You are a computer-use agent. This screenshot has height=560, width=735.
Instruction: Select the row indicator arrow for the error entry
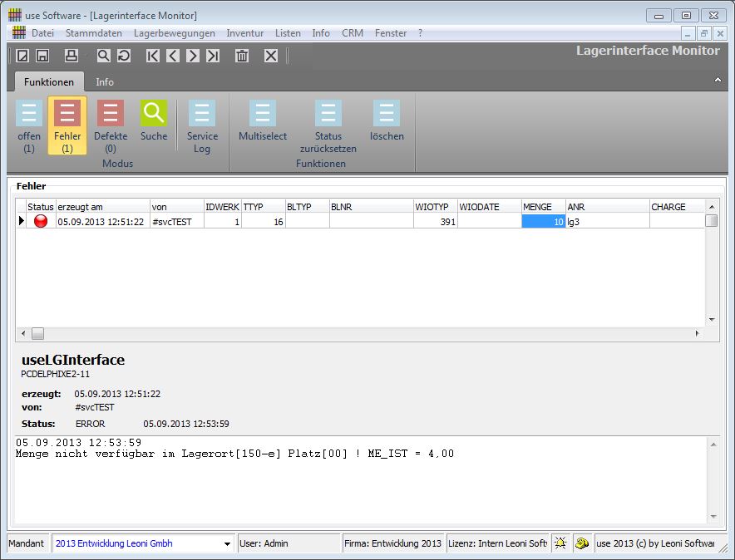click(x=22, y=221)
